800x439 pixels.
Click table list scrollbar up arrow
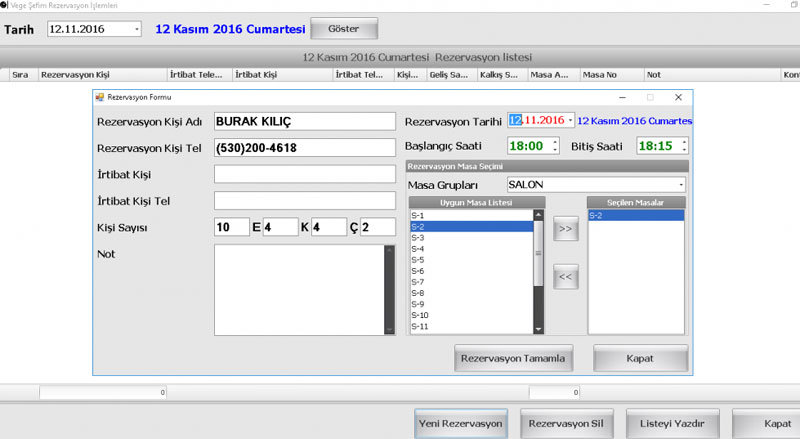click(538, 215)
